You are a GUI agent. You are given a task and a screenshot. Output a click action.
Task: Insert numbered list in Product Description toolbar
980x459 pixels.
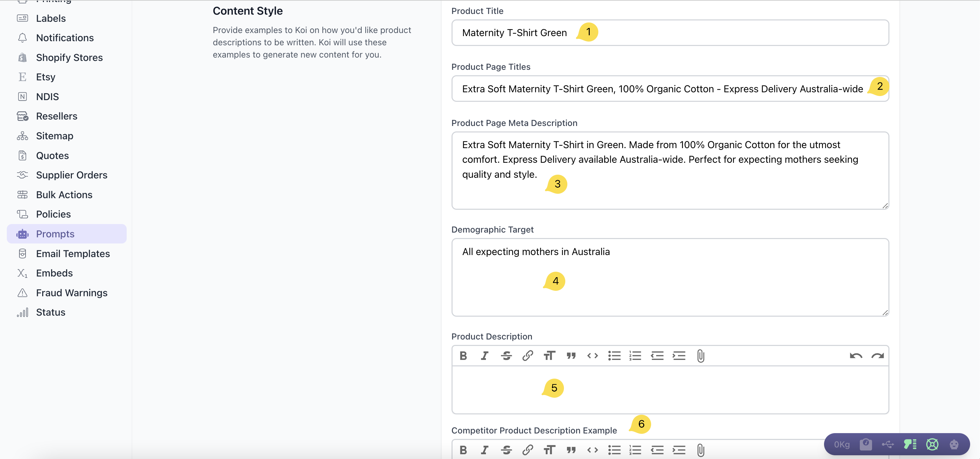coord(635,355)
